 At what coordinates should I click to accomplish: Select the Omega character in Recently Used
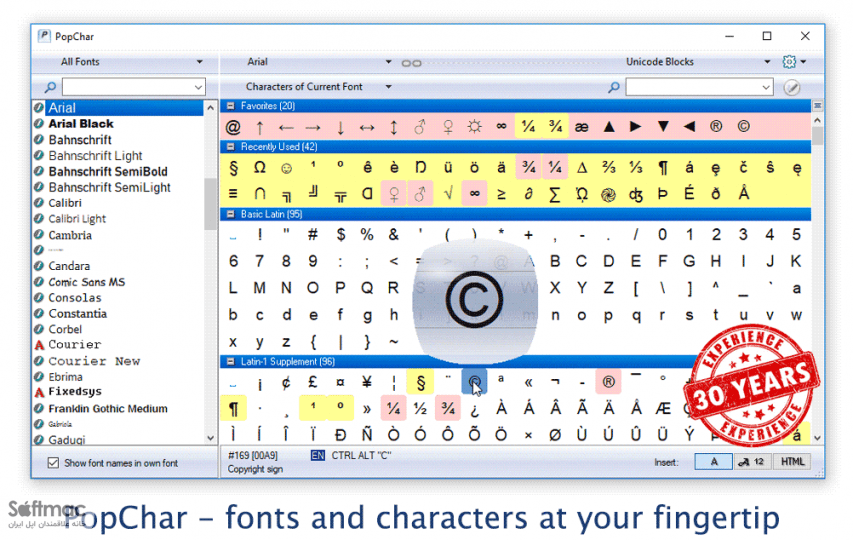click(260, 167)
